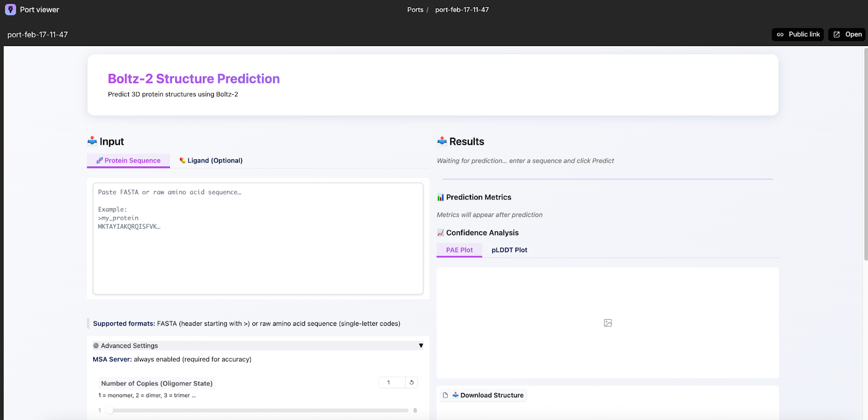Click the 'Number of Copies (Oligomer State)' label
The width and height of the screenshot is (868, 420).
pos(157,384)
